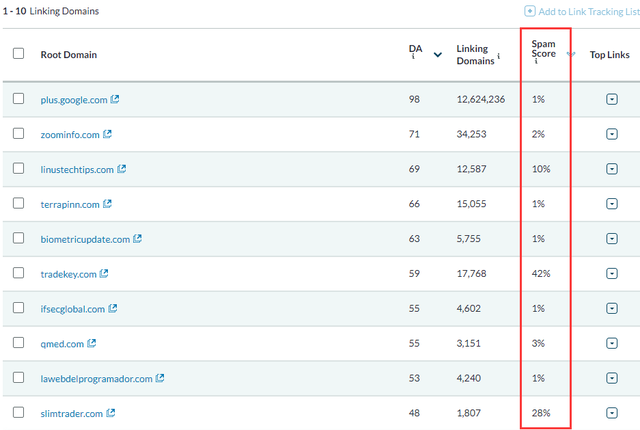Screen dimensions: 640x430
Task: Open the slimtrader.com domain link
Action: point(71,414)
